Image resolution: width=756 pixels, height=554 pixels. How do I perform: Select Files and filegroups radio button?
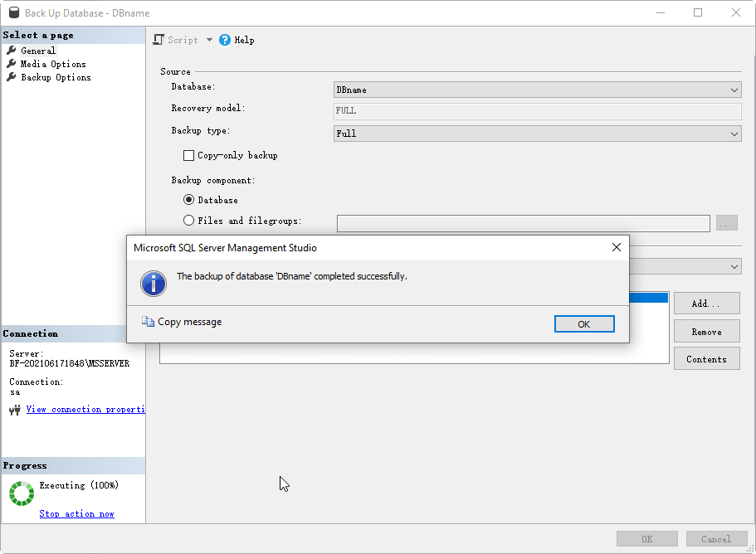[188, 220]
